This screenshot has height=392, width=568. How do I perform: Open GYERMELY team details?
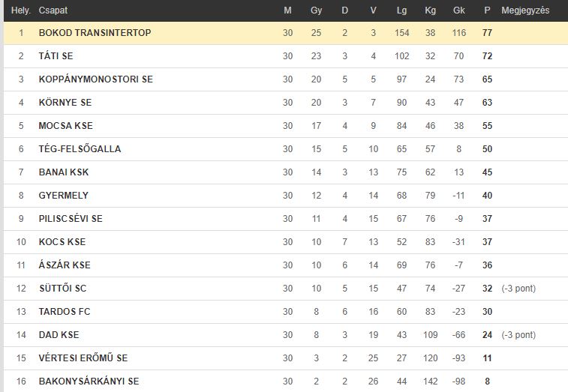63,195
